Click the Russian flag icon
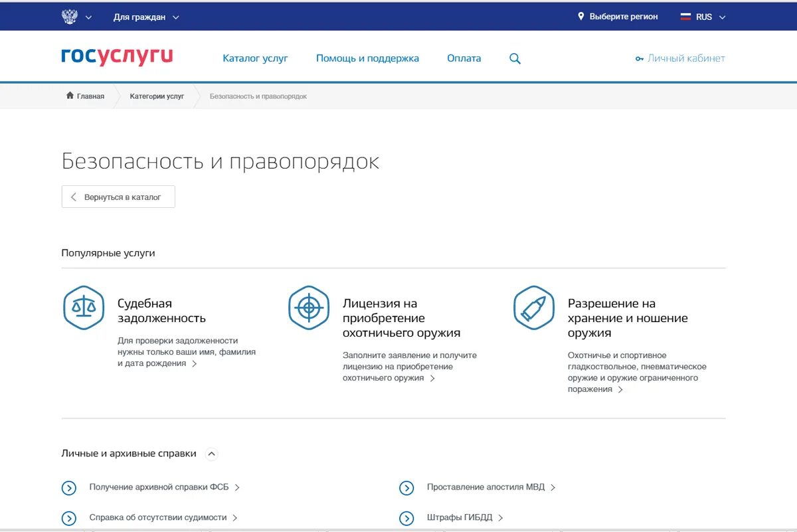The width and height of the screenshot is (797, 532). pyautogui.click(x=686, y=17)
